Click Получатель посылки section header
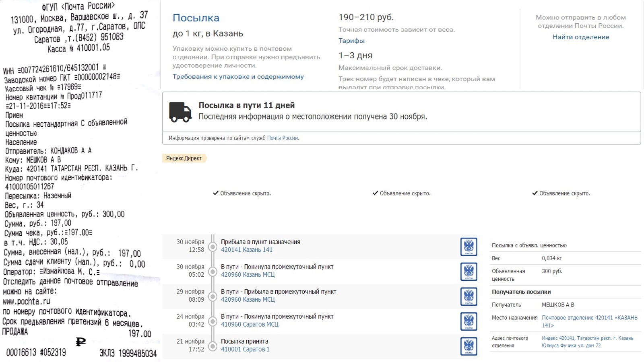 coord(521,292)
